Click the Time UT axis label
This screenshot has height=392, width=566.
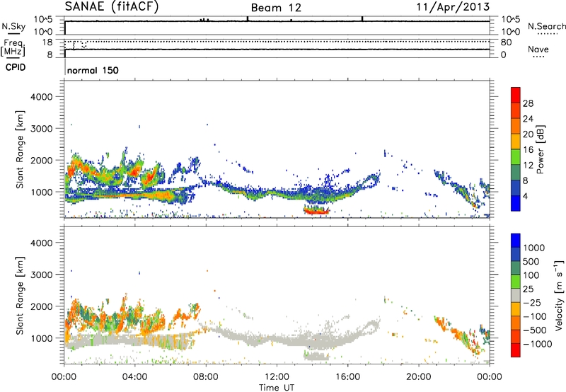(x=277, y=388)
